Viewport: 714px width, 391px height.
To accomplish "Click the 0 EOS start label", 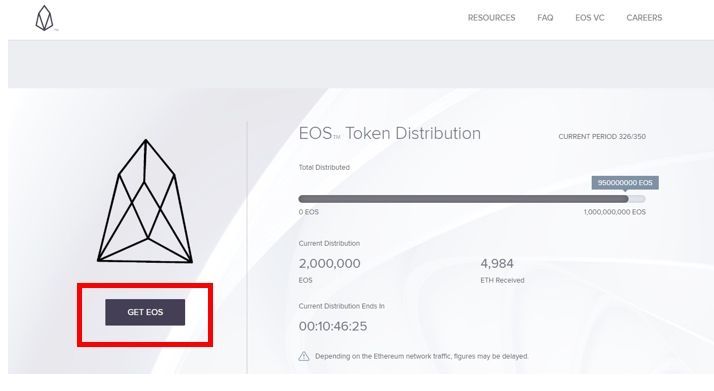I will pyautogui.click(x=309, y=212).
